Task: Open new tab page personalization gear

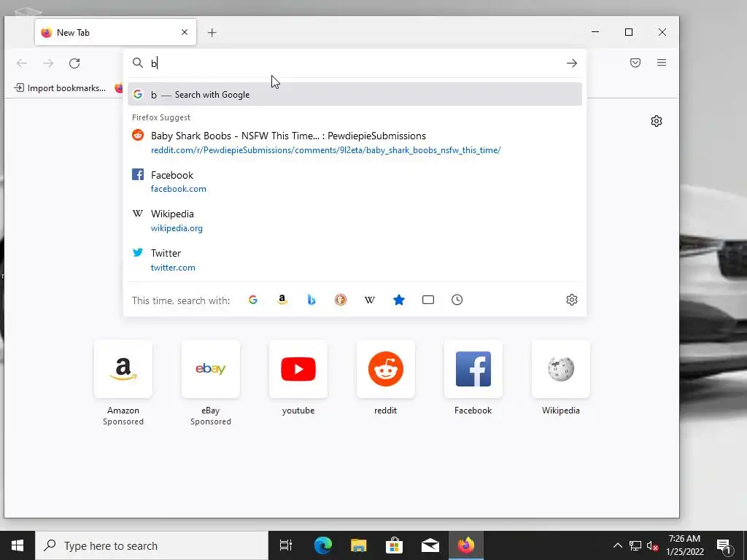Action: (x=656, y=121)
